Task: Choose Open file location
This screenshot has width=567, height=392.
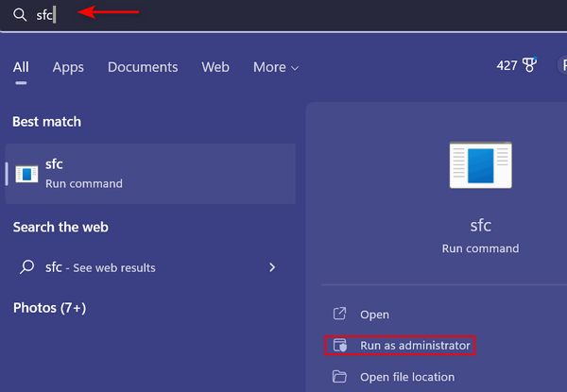Action: pos(407,377)
